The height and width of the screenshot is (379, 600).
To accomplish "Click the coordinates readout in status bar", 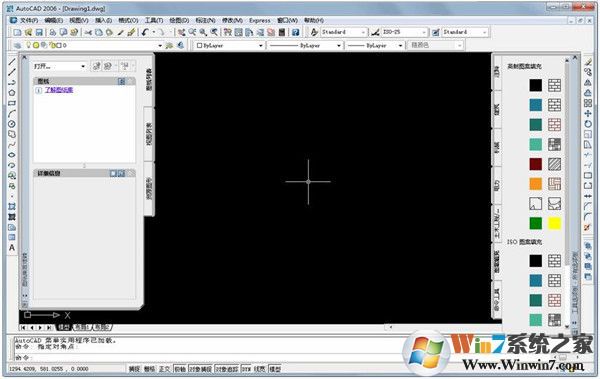I will click(x=49, y=369).
